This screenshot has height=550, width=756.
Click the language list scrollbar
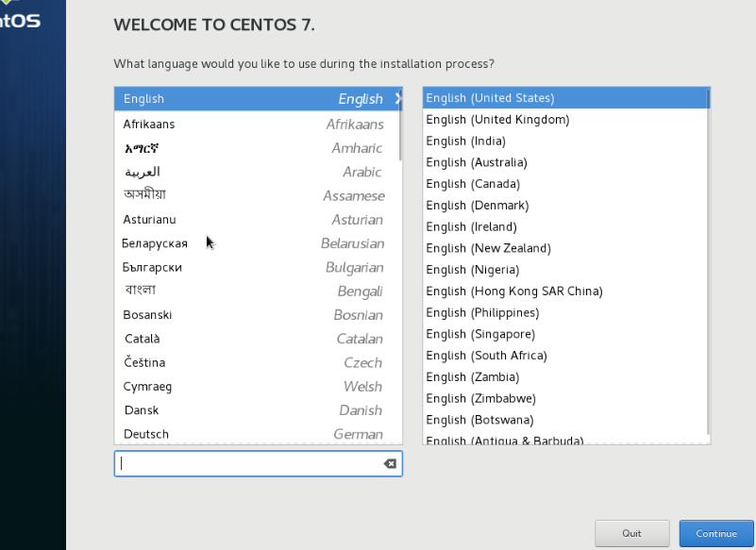coord(400,124)
